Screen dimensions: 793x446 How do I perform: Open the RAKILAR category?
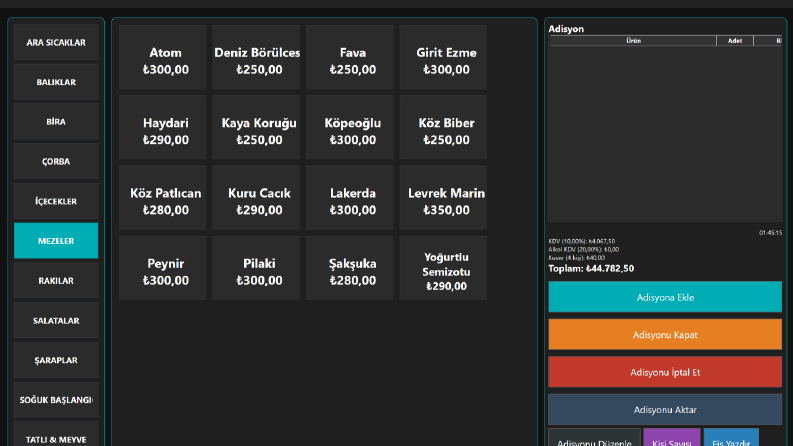click(56, 281)
